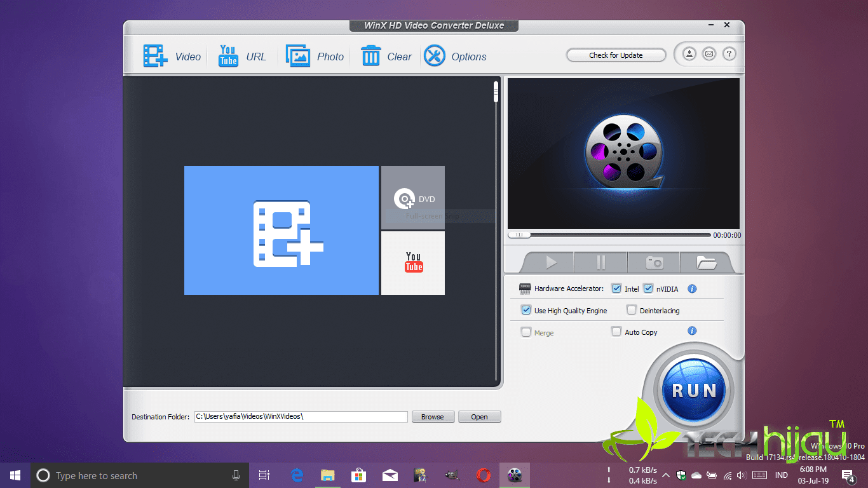This screenshot has width=868, height=488.
Task: Click the mail envelope icon
Action: coord(709,54)
